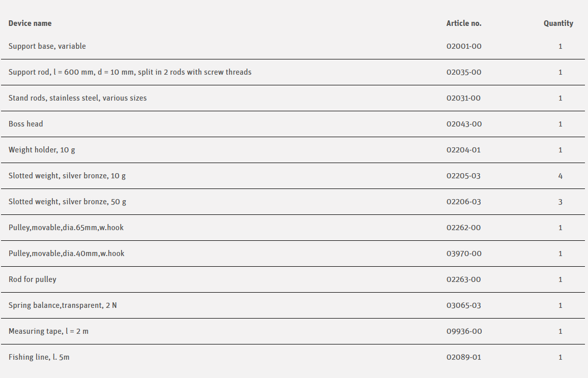Click the Support rod 600 mm device name
This screenshot has width=588, height=378.
pyautogui.click(x=130, y=72)
